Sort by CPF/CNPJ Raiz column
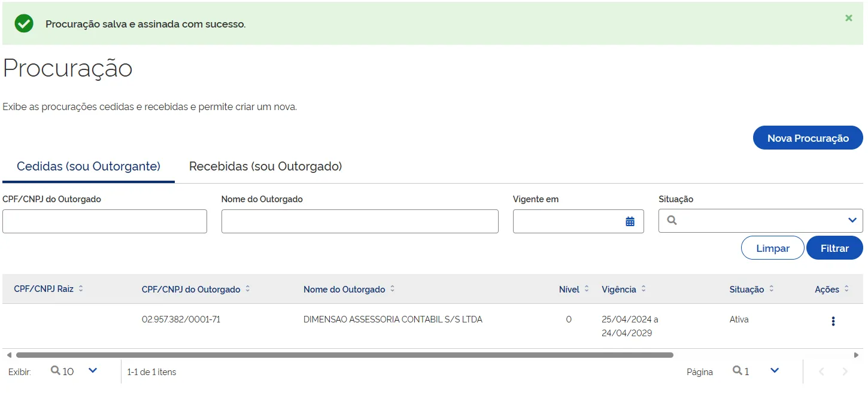Image resolution: width=868 pixels, height=405 pixels. coord(81,288)
